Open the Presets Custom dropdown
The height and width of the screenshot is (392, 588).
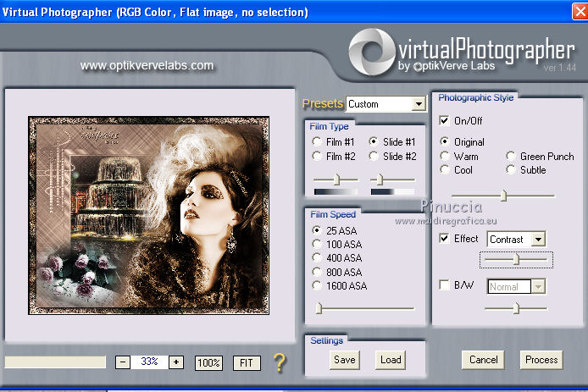419,104
